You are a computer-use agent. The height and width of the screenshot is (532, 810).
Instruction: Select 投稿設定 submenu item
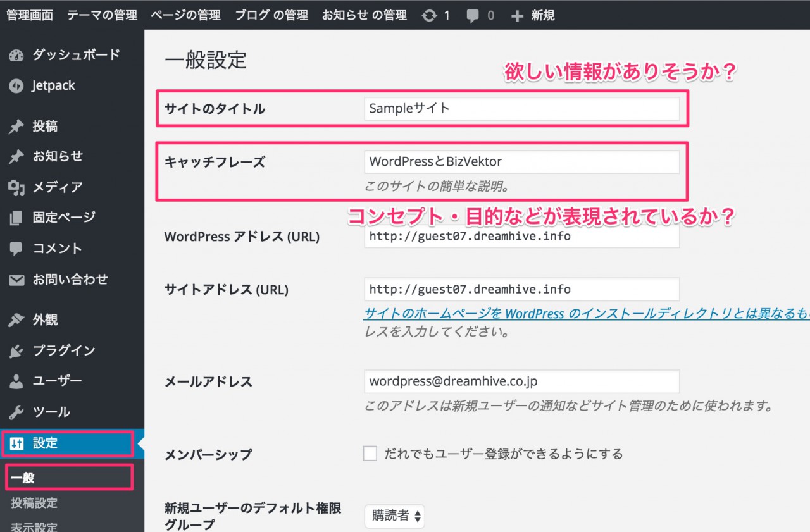(34, 503)
